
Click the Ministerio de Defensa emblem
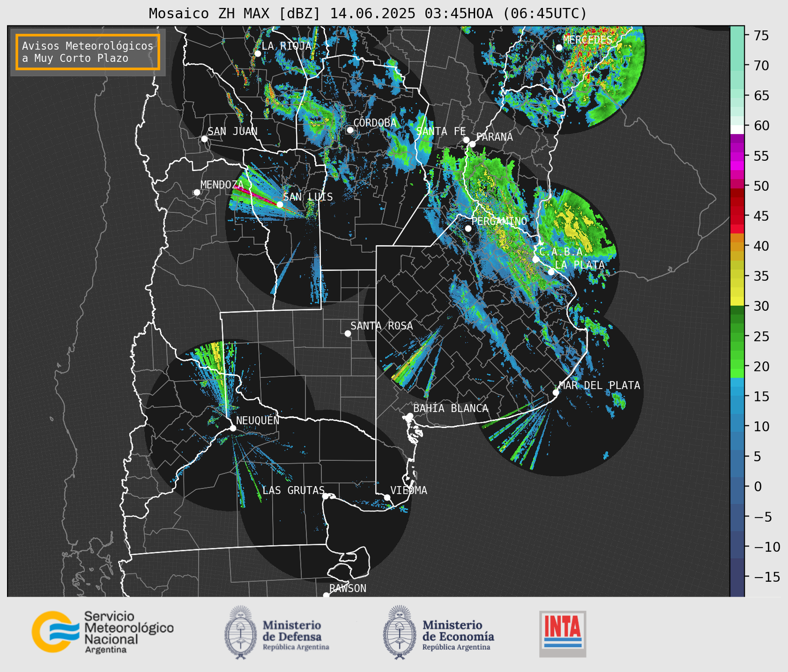[241, 632]
